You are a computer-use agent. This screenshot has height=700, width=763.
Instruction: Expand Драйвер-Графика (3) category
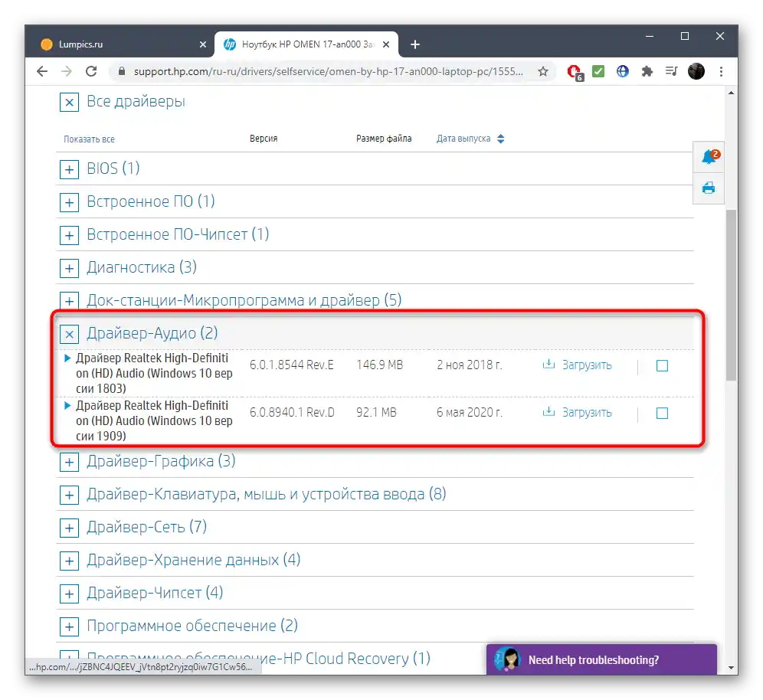(69, 462)
